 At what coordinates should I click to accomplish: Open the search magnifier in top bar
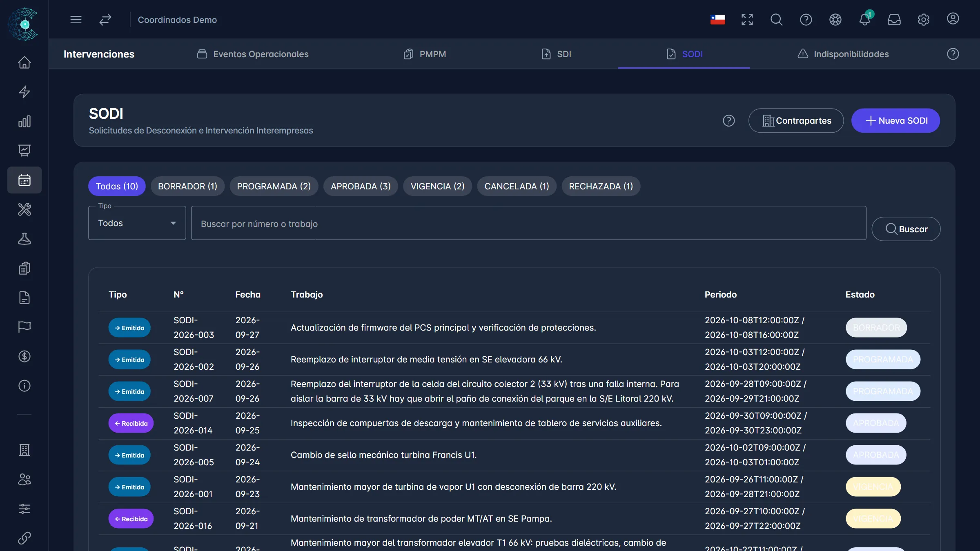(776, 20)
